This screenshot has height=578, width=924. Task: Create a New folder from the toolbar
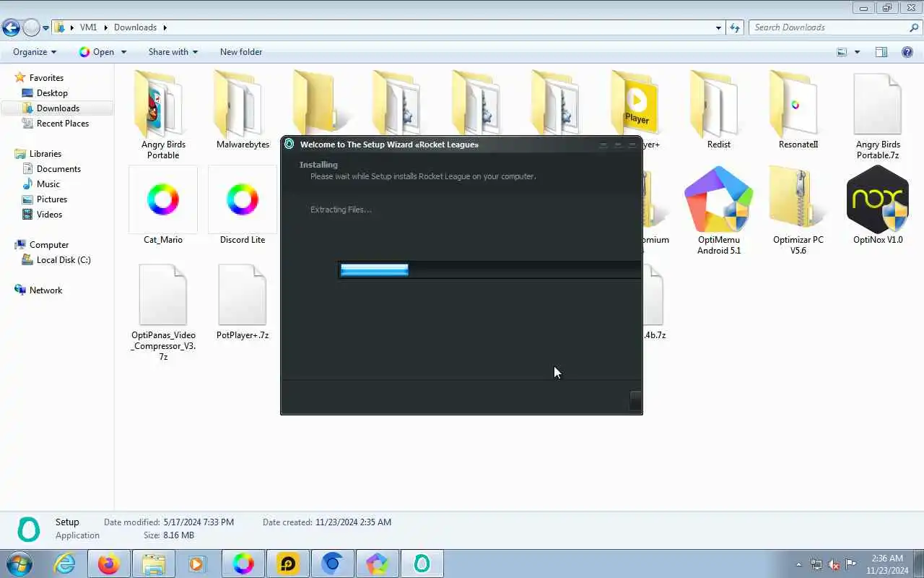pyautogui.click(x=241, y=52)
